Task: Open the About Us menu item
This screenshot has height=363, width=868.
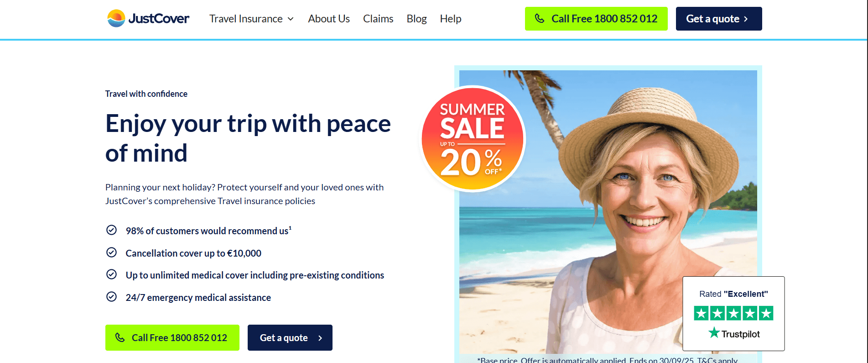Action: click(x=329, y=19)
